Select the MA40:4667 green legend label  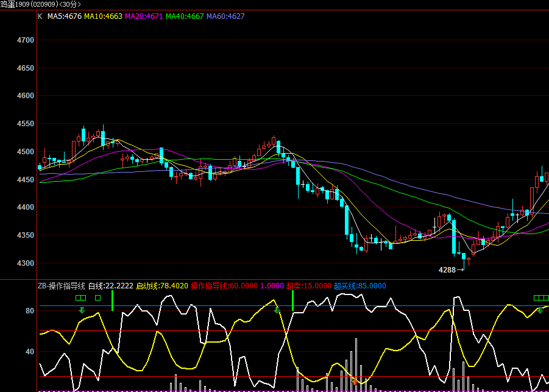click(185, 16)
